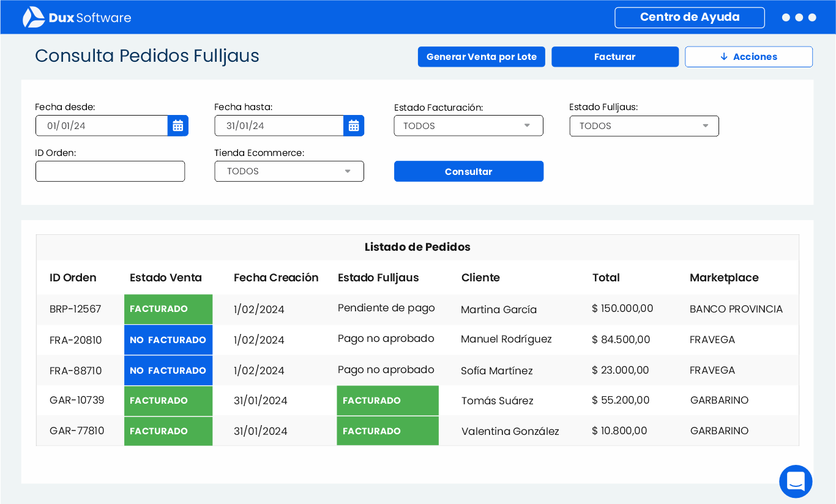
Task: Click GARBARINO cell in GAR-10739 row
Action: (720, 400)
